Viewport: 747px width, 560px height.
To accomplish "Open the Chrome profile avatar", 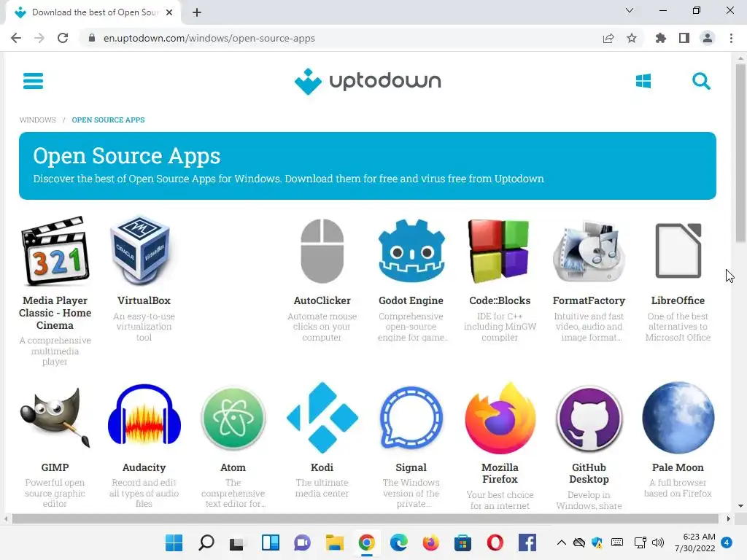I will [708, 38].
